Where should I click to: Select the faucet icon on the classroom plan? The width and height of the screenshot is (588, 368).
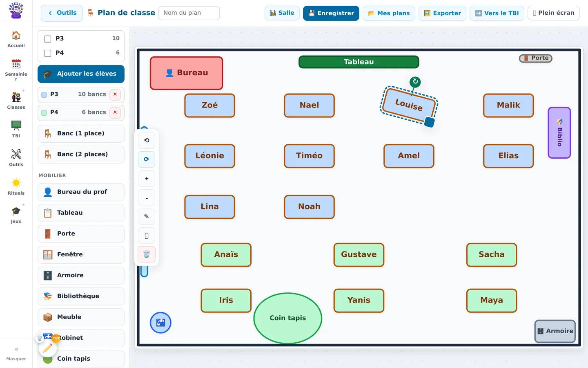tap(160, 323)
